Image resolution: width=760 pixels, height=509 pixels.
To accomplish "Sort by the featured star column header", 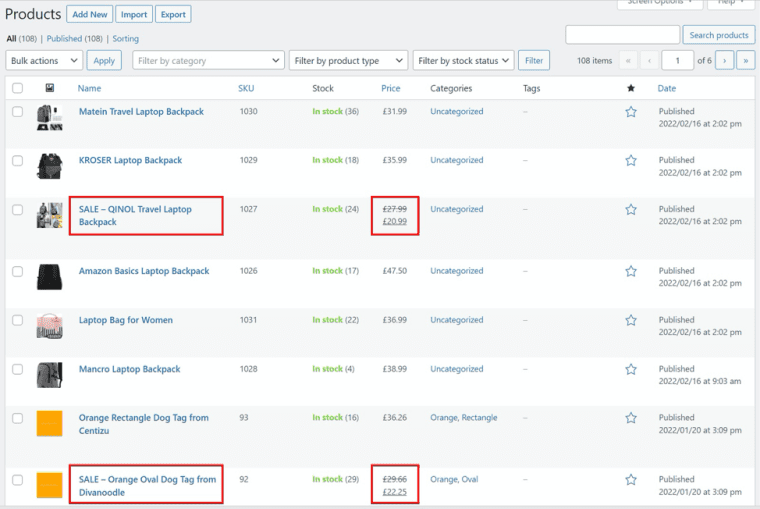I will [631, 88].
